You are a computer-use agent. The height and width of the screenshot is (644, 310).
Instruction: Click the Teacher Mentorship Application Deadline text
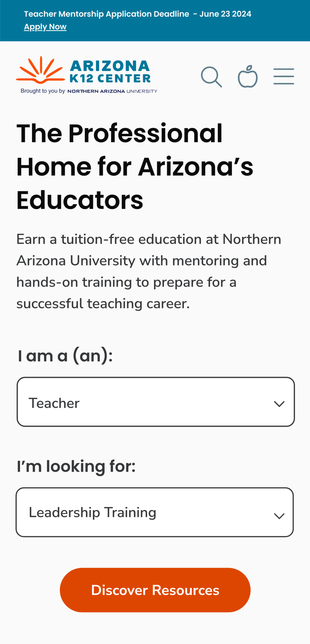coord(107,14)
